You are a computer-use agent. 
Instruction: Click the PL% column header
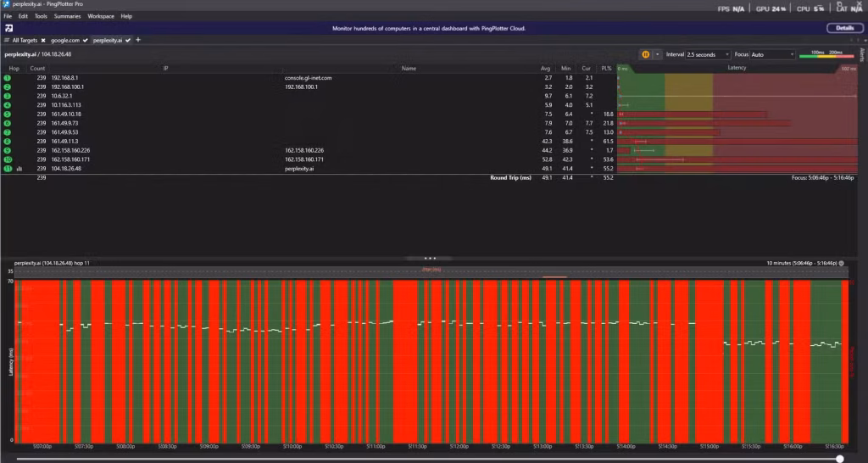click(606, 68)
